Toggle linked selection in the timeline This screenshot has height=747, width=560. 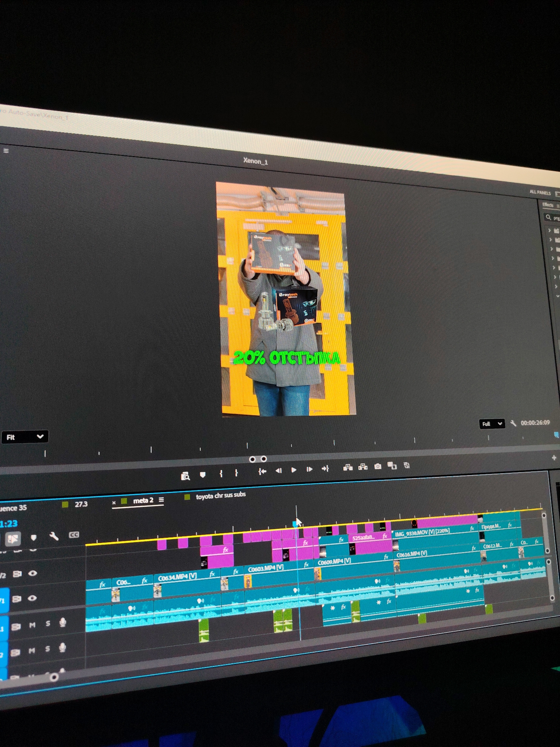(13, 539)
